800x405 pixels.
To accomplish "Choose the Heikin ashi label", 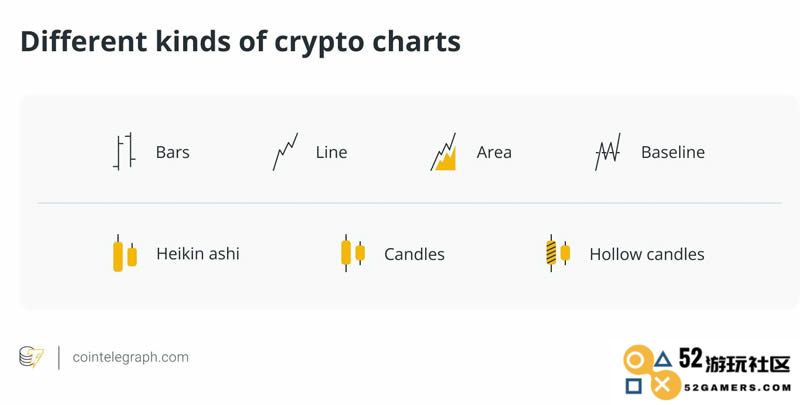I will click(198, 254).
